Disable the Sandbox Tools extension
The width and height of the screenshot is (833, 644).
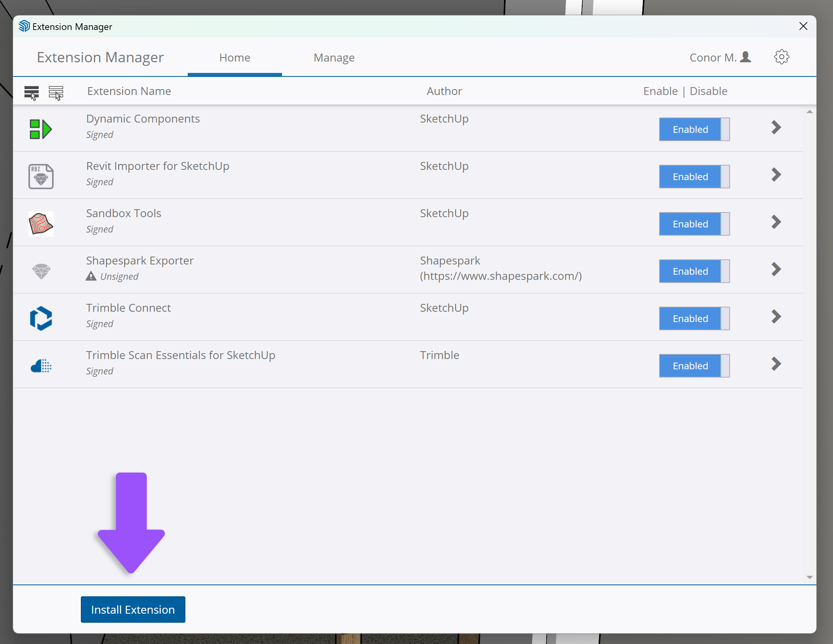point(694,224)
